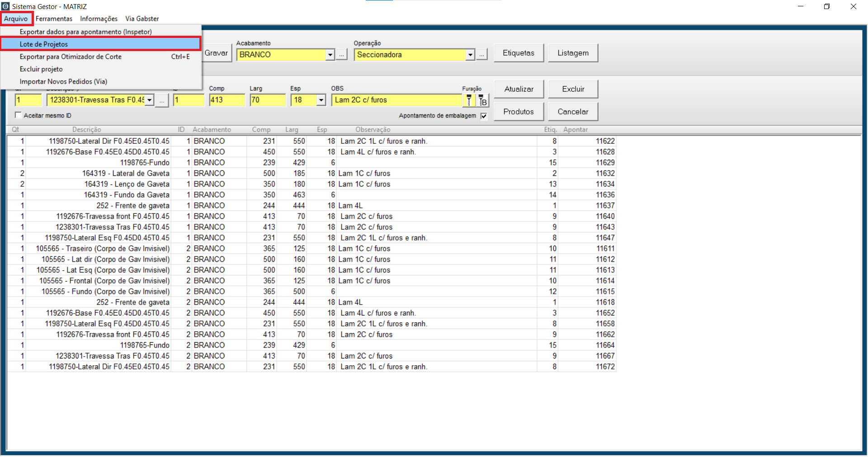The height and width of the screenshot is (457, 868).
Task: Select 105565 - Frontal (Corpo de Gav Invisivel) row
Action: coord(311,281)
